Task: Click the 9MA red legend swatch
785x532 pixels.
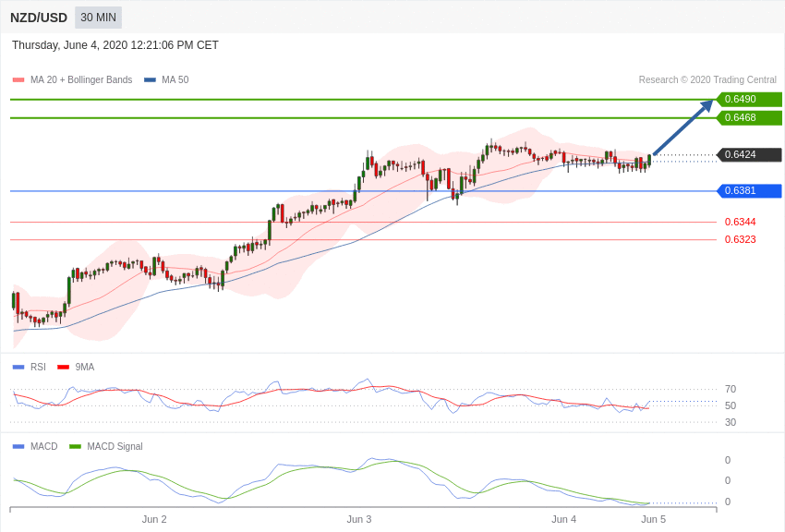Action: coord(64,368)
